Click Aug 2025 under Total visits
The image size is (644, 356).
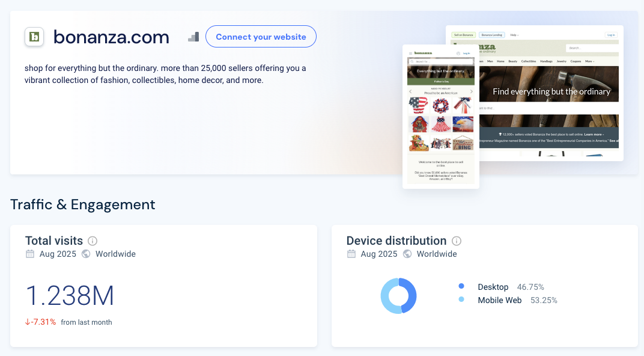58,254
